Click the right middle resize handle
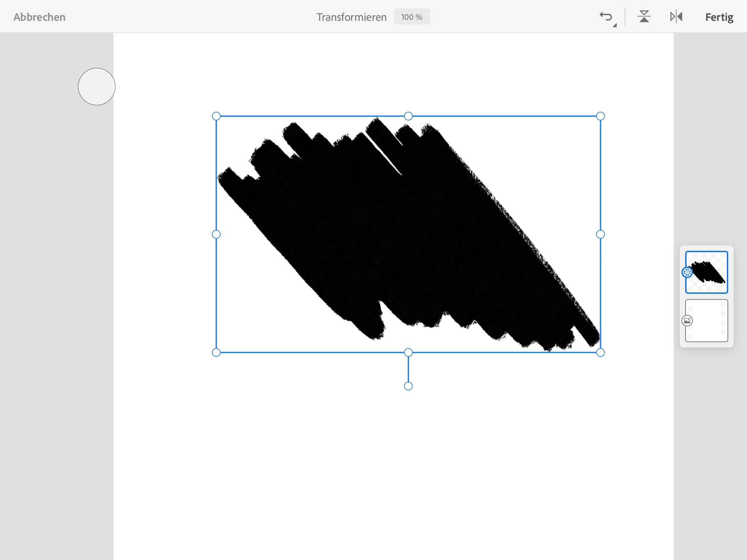The image size is (747, 560). (601, 234)
